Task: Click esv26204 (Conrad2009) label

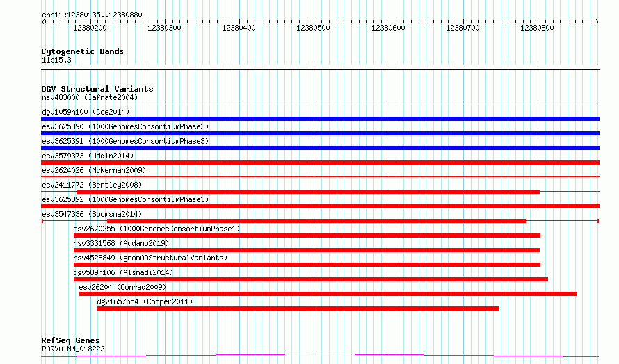Action: pos(122,287)
